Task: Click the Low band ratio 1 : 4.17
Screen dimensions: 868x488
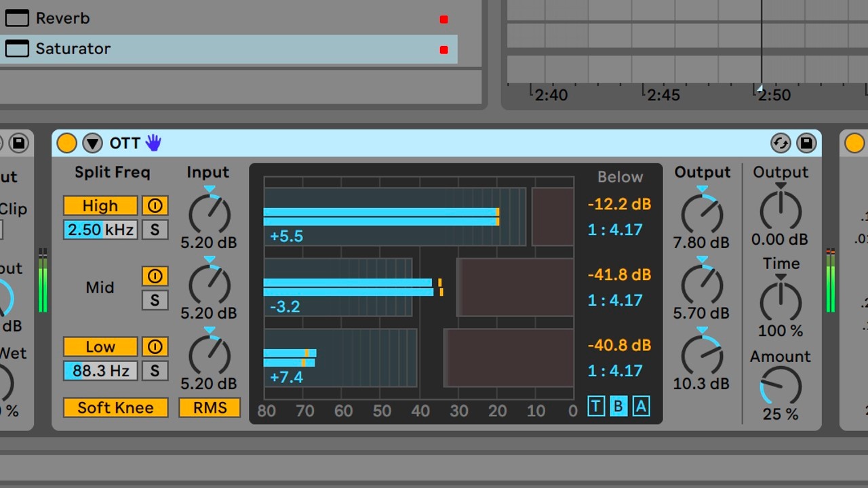Action: click(615, 371)
